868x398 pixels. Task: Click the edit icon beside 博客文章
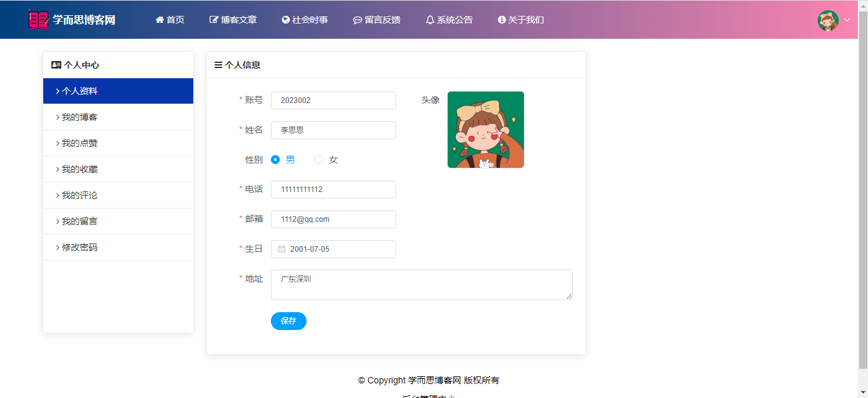pos(214,20)
